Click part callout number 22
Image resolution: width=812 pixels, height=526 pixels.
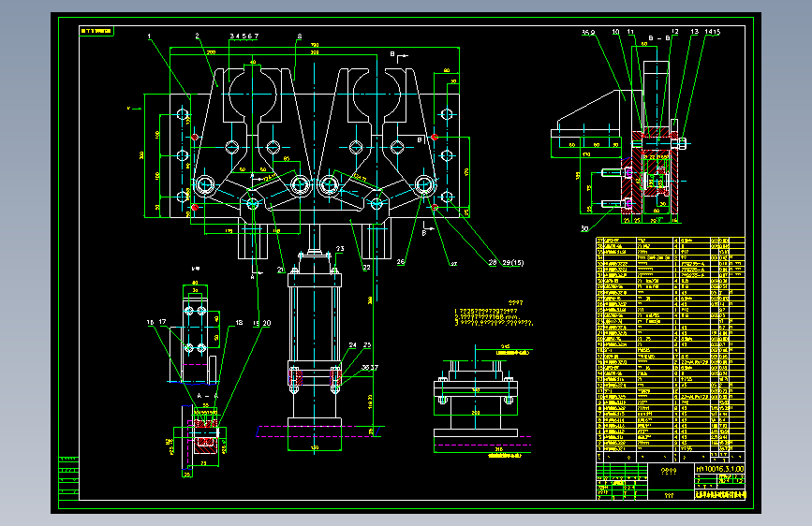(x=366, y=268)
